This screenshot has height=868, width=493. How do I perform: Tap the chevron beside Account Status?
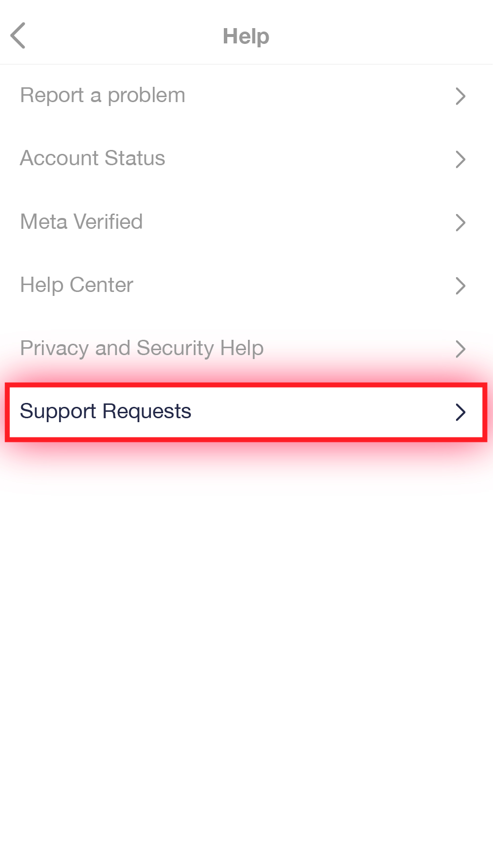pos(460,159)
